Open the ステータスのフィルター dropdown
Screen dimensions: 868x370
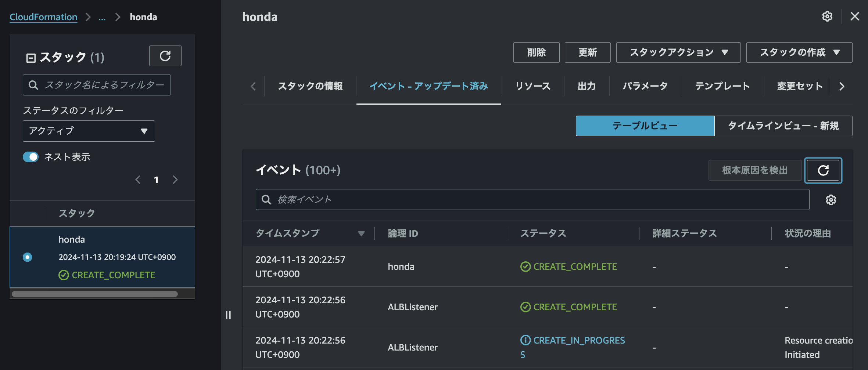pyautogui.click(x=89, y=131)
